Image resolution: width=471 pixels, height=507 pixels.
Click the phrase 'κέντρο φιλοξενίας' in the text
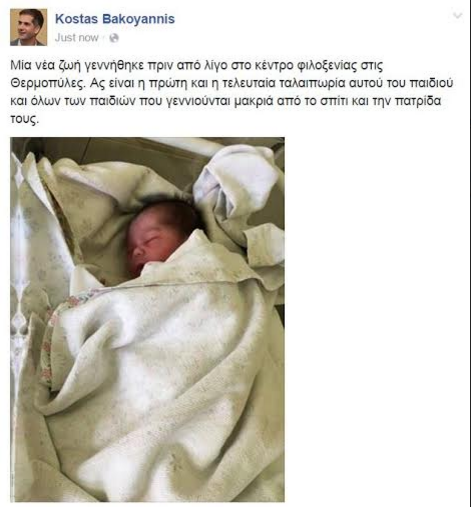(x=297, y=65)
